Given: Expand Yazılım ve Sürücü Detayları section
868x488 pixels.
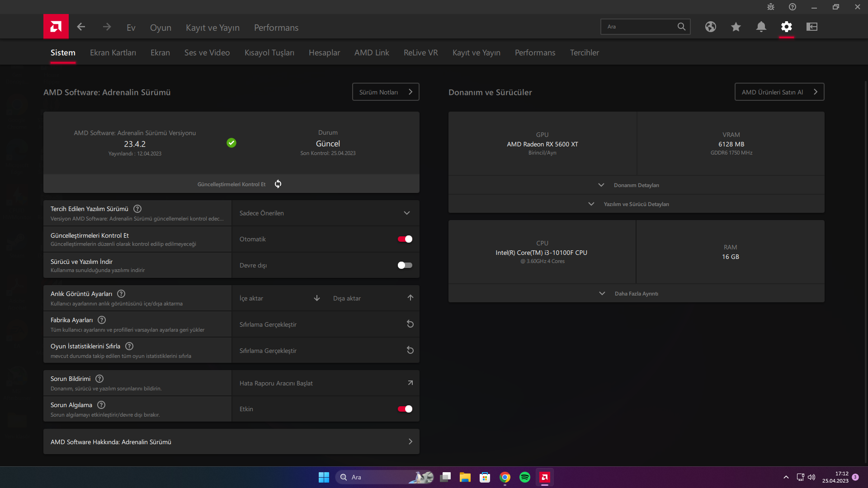Looking at the screenshot, I should (636, 204).
